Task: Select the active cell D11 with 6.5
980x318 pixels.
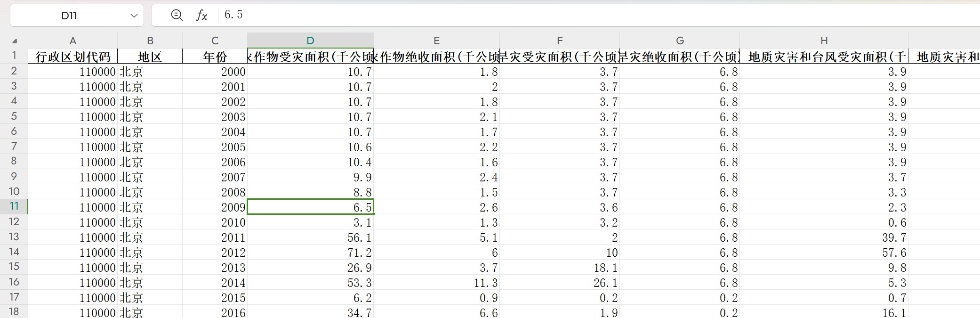Action: 310,207
